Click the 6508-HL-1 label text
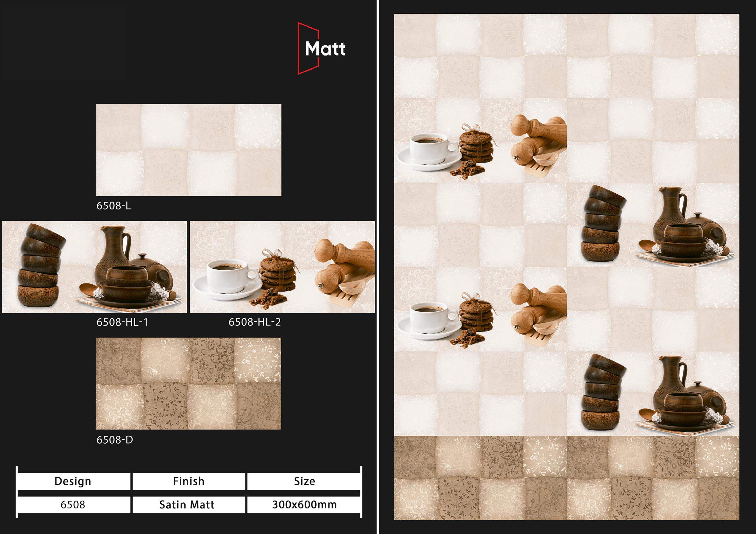The image size is (756, 534). tap(122, 322)
